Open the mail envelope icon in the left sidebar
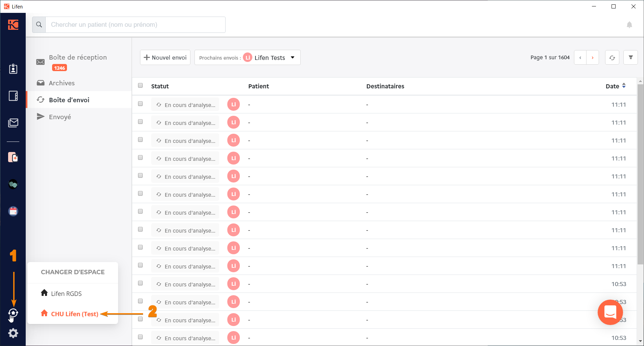This screenshot has width=644, height=346. point(13,123)
